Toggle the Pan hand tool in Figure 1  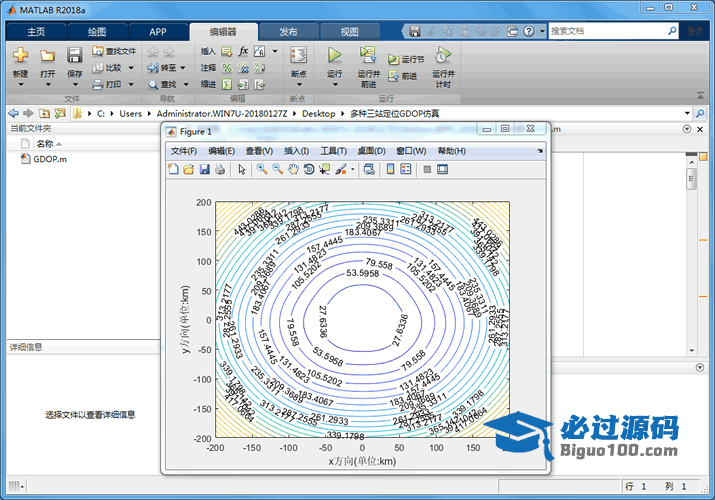tap(293, 170)
